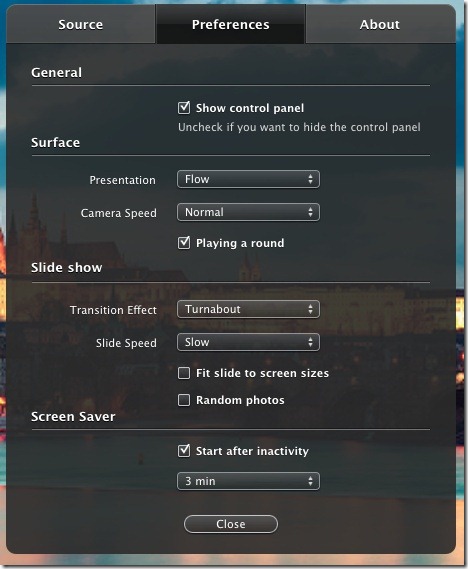Disable Start after inactivity checkbox
Image resolution: width=468 pixels, height=569 pixels.
[184, 451]
